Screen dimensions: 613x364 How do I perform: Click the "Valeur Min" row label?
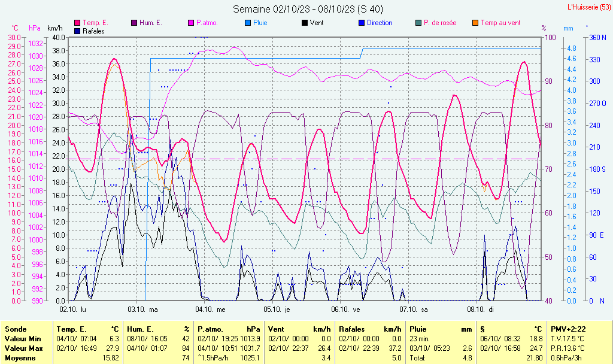coord(23,339)
